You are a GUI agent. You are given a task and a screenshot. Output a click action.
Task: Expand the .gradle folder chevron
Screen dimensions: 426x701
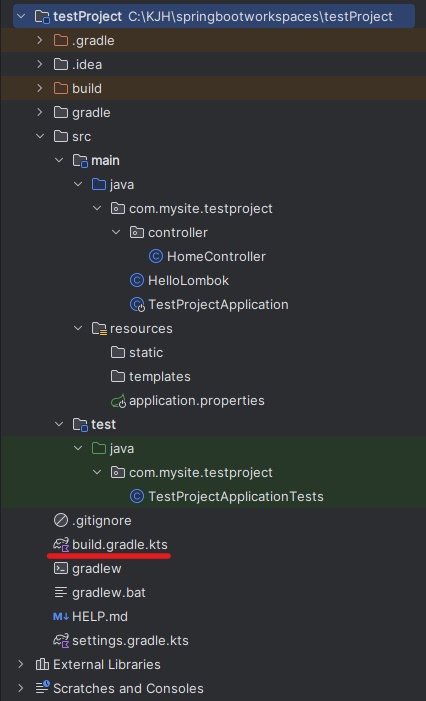(40, 40)
